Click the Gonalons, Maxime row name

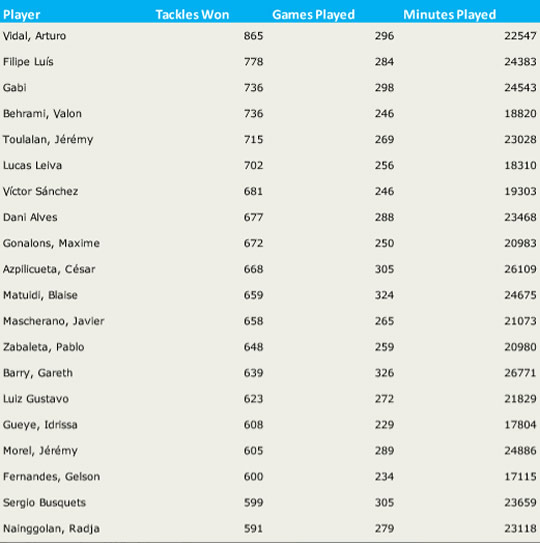click(x=51, y=243)
